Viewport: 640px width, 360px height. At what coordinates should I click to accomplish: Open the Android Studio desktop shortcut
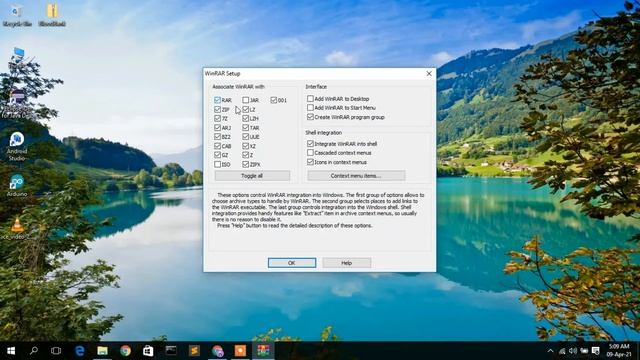tap(17, 146)
